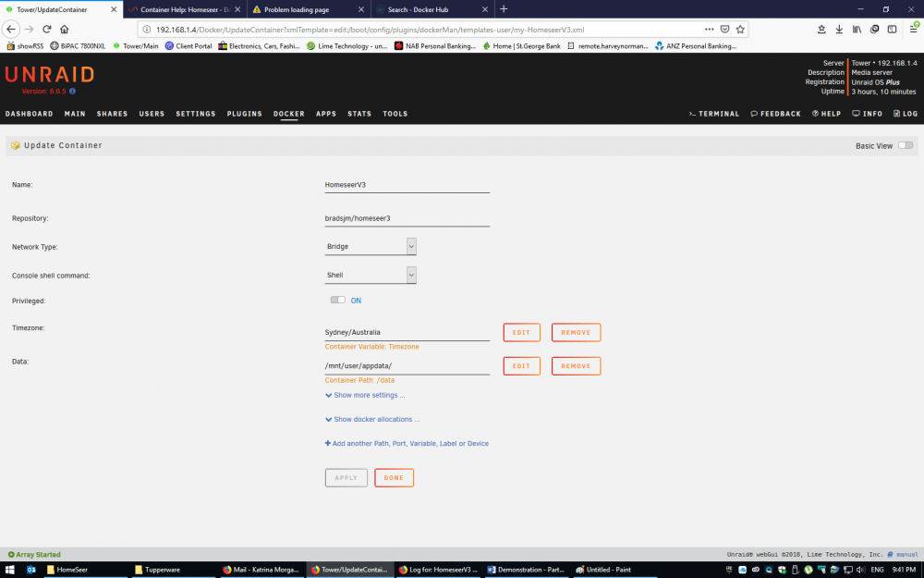This screenshot has width=924, height=578.
Task: Open the downloads arrow icon
Action: click(x=839, y=29)
